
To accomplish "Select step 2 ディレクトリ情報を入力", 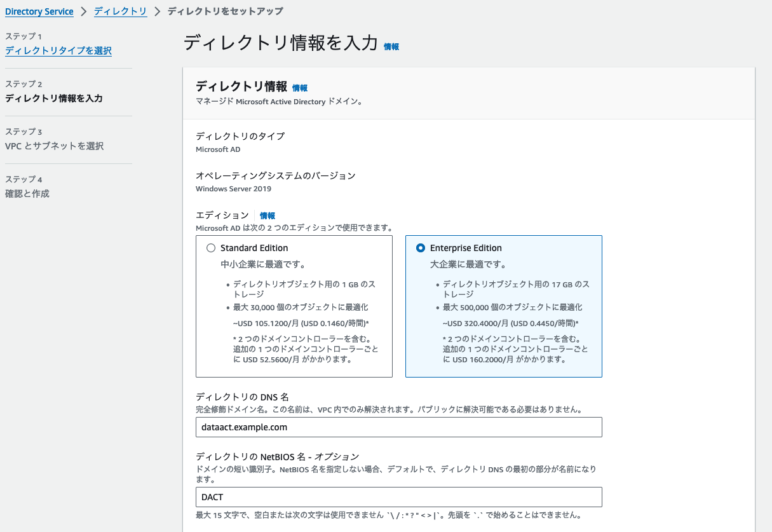I will 54,99.
